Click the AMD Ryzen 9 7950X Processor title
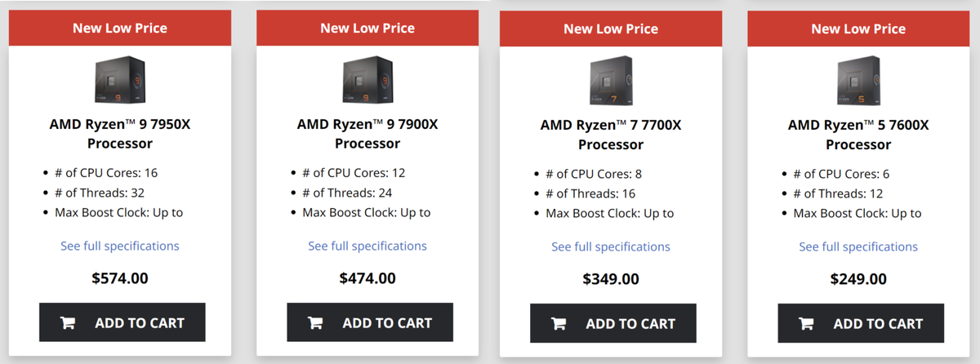 coord(119,134)
